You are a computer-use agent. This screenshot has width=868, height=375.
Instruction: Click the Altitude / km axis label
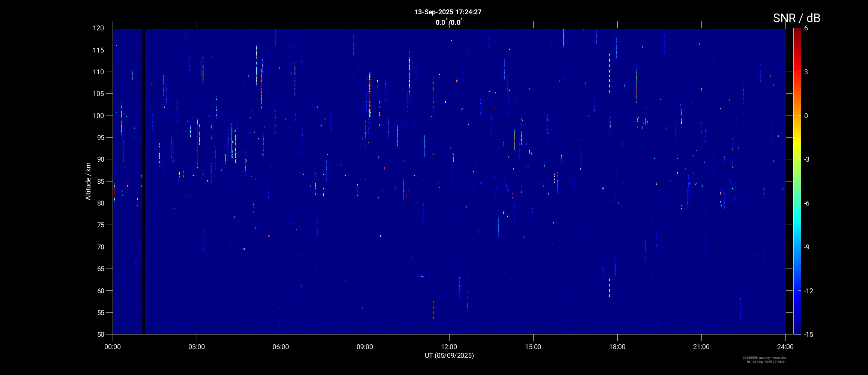[88, 181]
